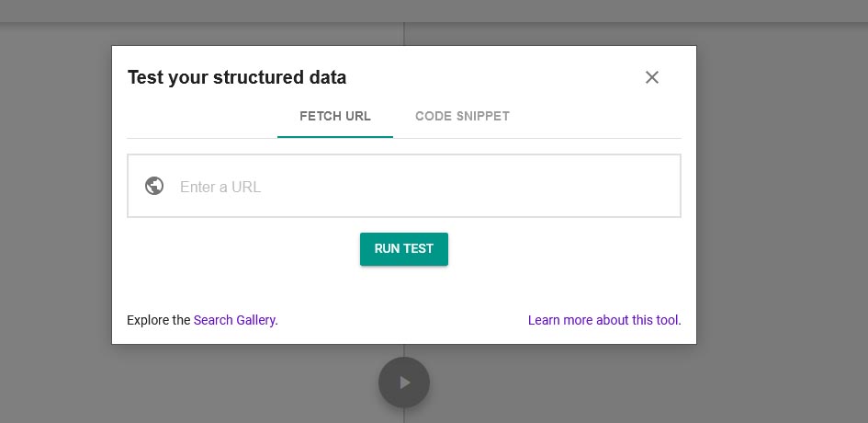The height and width of the screenshot is (423, 868).
Task: Open the Learn more about this tool link
Action: [x=604, y=320]
